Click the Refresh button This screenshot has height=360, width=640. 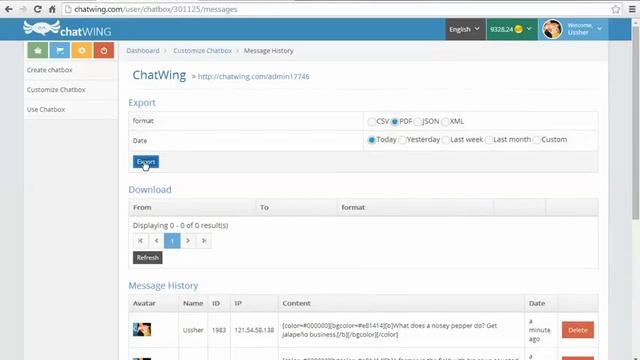coord(147,258)
